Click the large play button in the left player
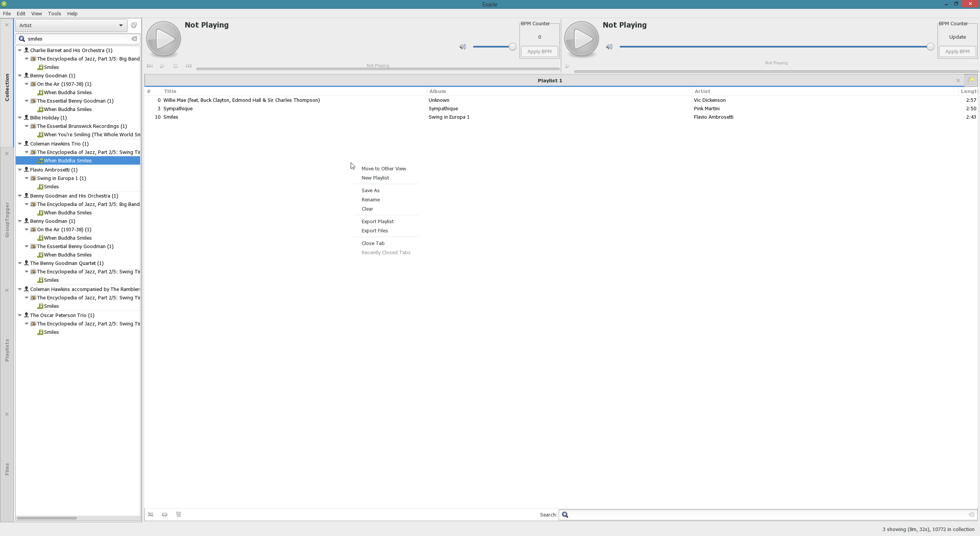This screenshot has width=980, height=536. pyautogui.click(x=163, y=39)
